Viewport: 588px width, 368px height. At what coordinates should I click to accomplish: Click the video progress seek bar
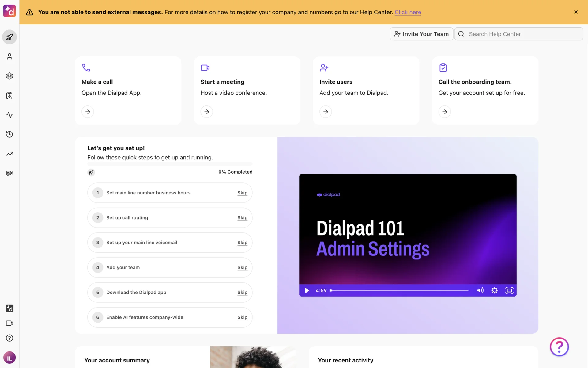(399, 290)
